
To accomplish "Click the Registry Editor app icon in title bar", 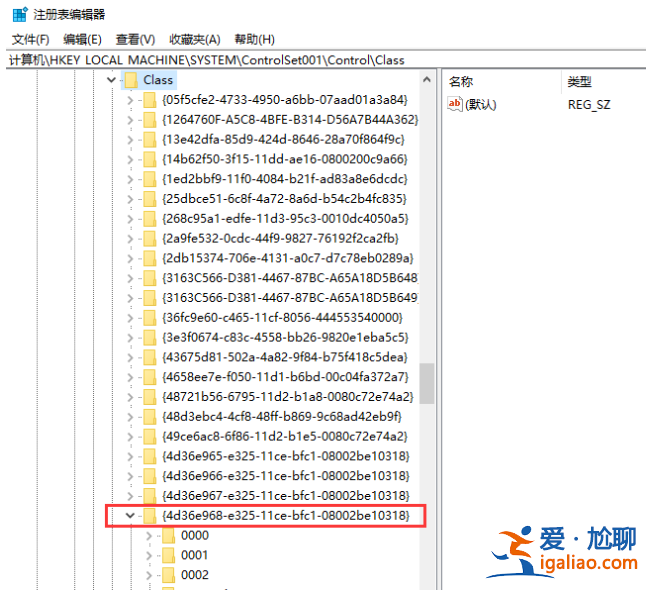I will [x=19, y=15].
